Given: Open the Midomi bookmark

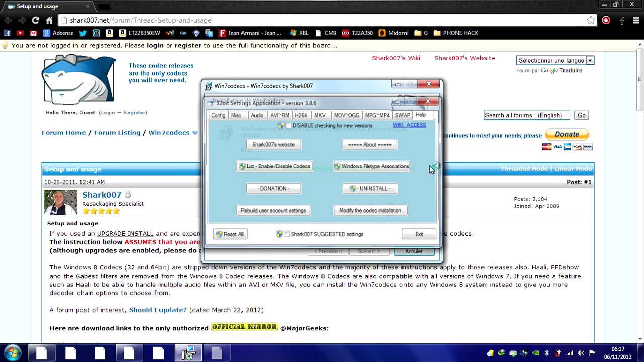Looking at the screenshot, I should tap(393, 33).
